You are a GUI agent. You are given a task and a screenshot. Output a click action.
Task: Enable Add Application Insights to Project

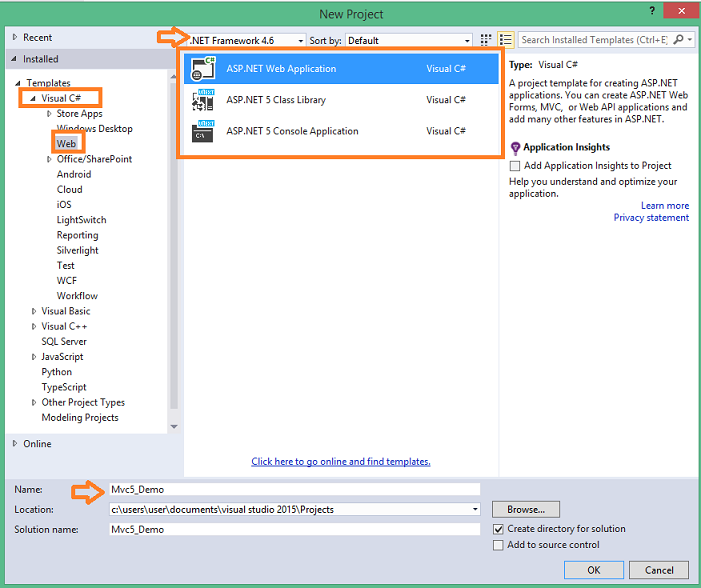pyautogui.click(x=515, y=166)
